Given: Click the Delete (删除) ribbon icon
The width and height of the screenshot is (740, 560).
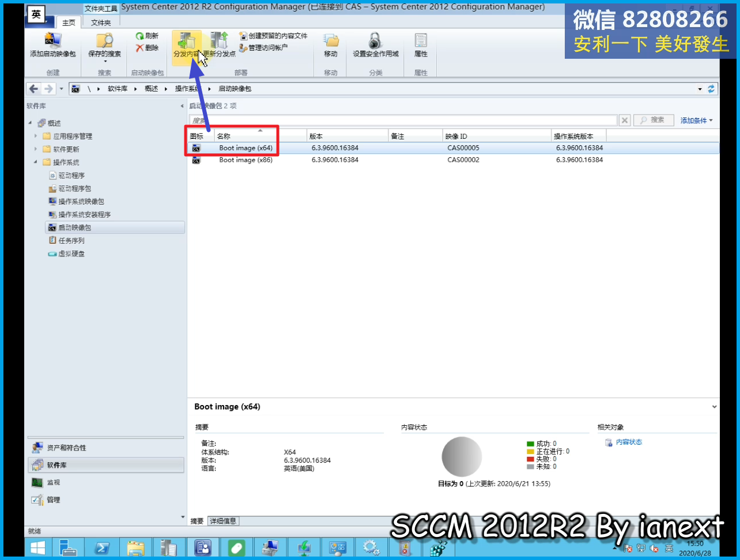Looking at the screenshot, I should (x=147, y=48).
